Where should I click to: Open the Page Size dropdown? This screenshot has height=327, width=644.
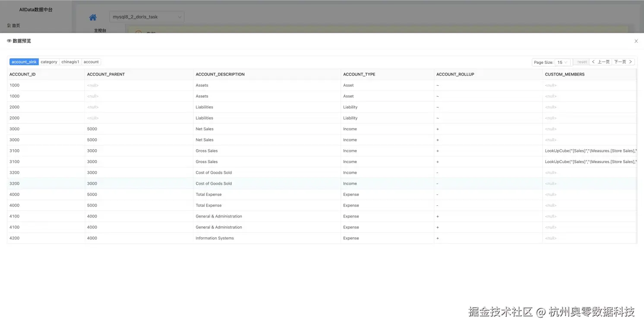(x=563, y=62)
